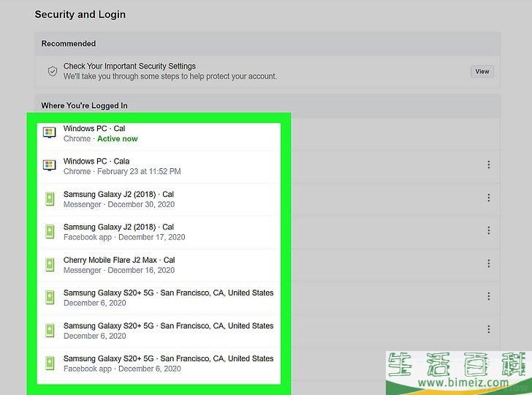Click the phone icon for Galaxy J2 Messenger session
The image size is (532, 395).
click(50, 199)
